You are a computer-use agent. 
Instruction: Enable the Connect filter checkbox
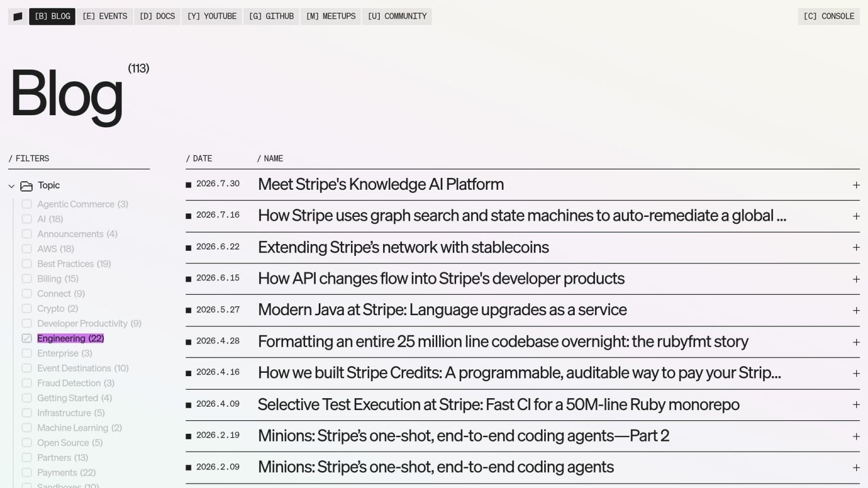point(27,294)
